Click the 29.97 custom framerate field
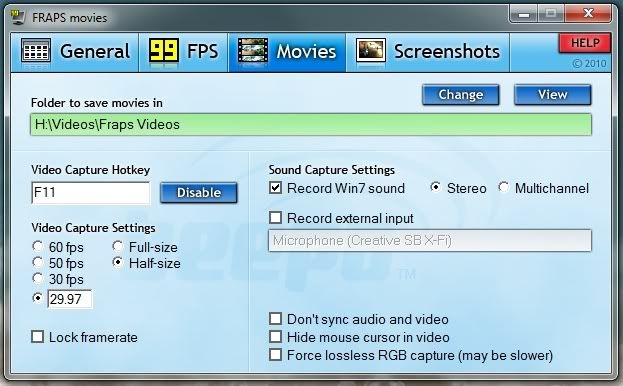Viewport: 623px width, 386px height. pos(70,299)
